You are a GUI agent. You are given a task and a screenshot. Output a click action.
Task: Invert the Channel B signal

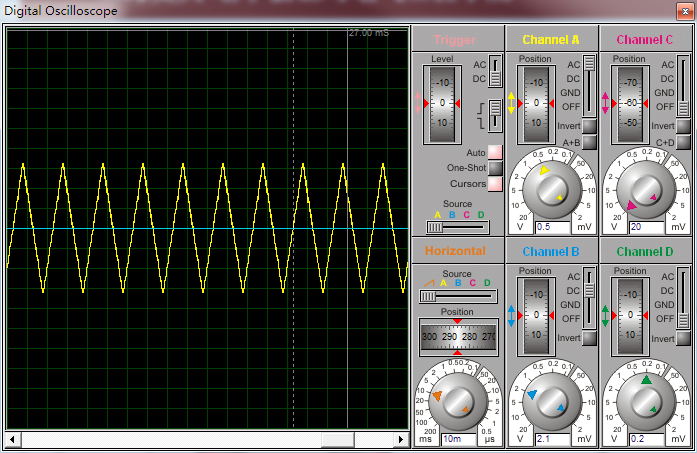point(589,338)
